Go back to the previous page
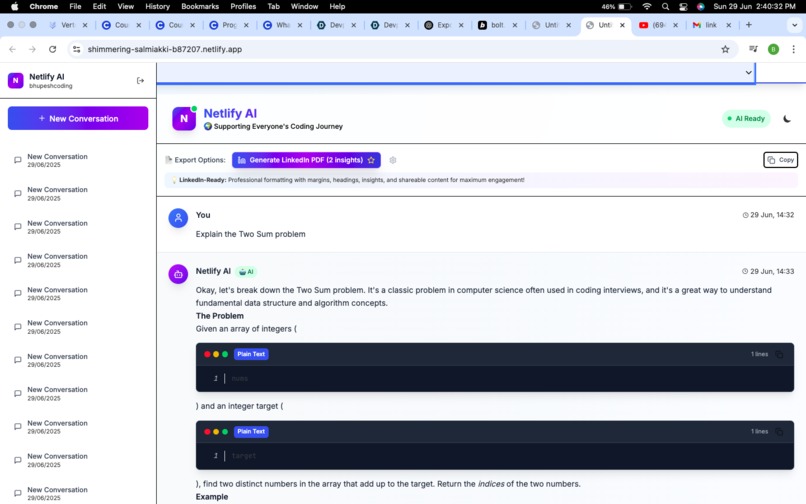 coord(12,49)
